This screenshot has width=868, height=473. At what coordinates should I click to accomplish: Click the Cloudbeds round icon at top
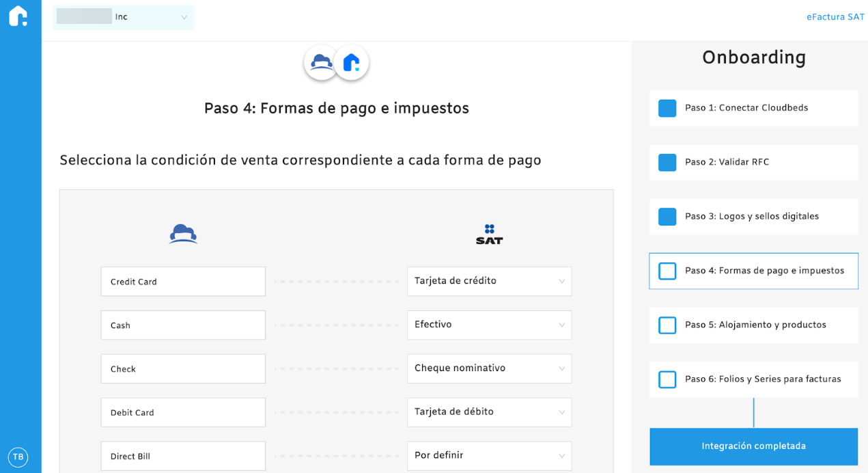321,63
